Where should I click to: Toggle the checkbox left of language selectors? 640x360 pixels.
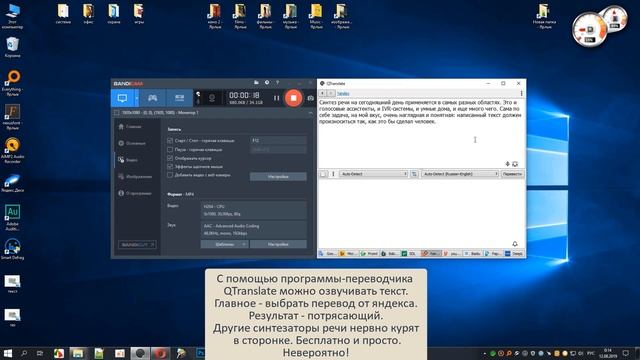coord(323,174)
